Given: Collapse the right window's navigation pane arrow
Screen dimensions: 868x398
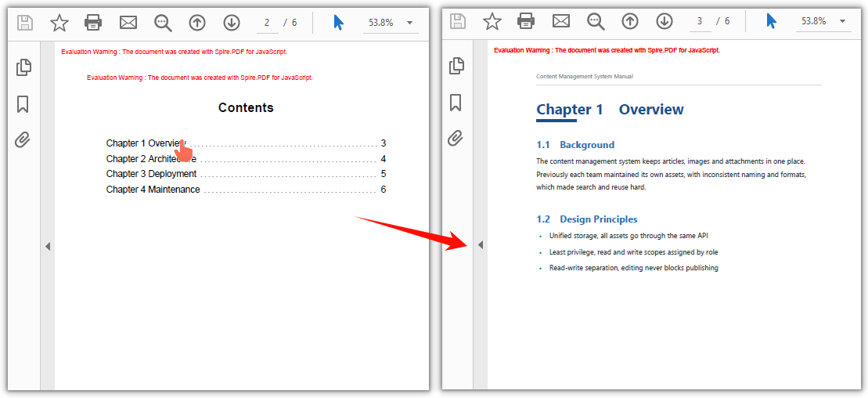Looking at the screenshot, I should [481, 244].
